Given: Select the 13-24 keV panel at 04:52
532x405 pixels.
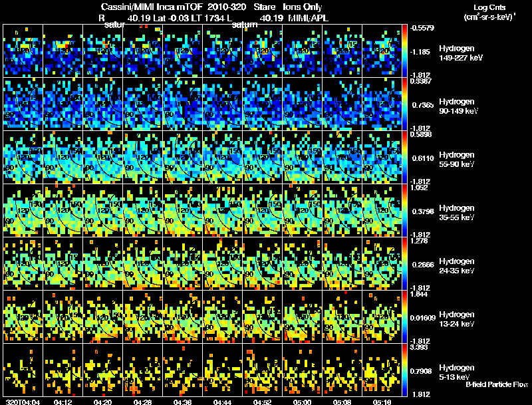Looking at the screenshot, I should [262, 317].
